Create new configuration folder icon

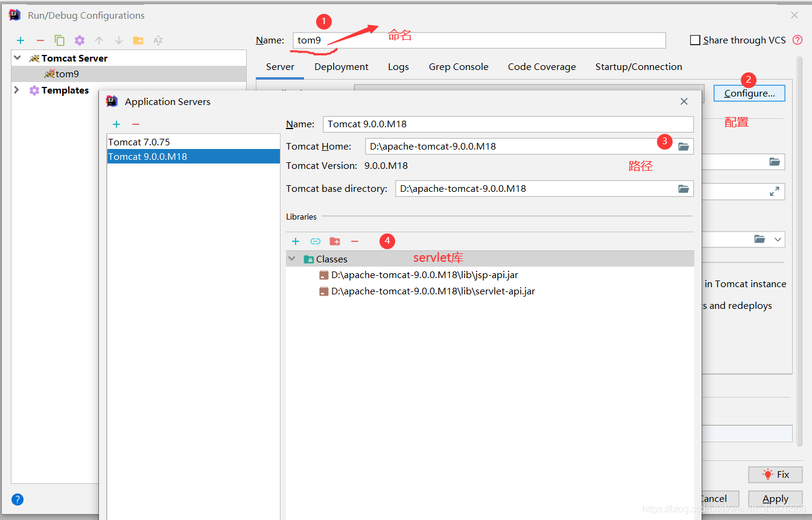tap(138, 40)
